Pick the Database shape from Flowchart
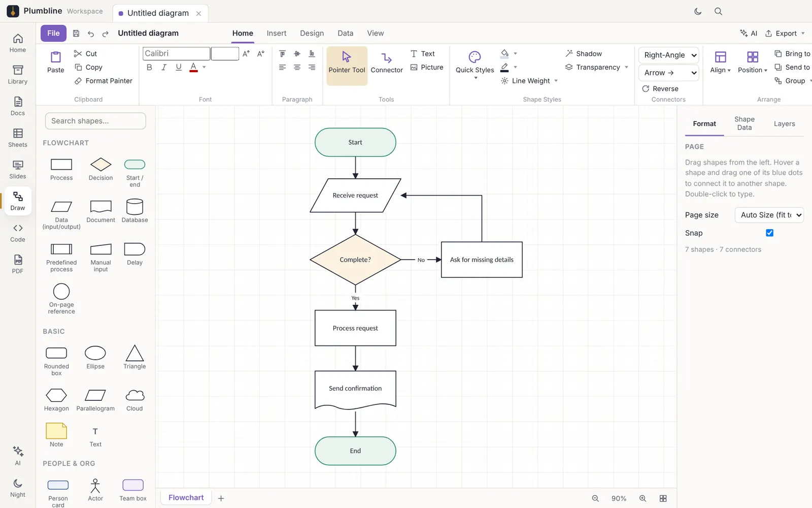This screenshot has height=508, width=812. click(134, 211)
